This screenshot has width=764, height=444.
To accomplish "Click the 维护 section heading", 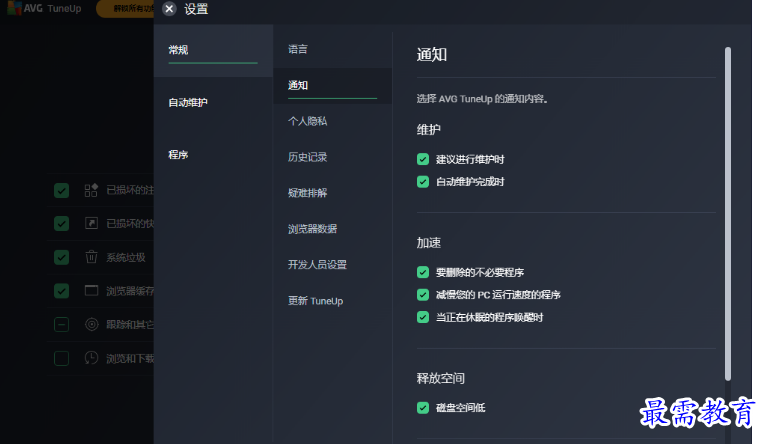I will click(429, 130).
